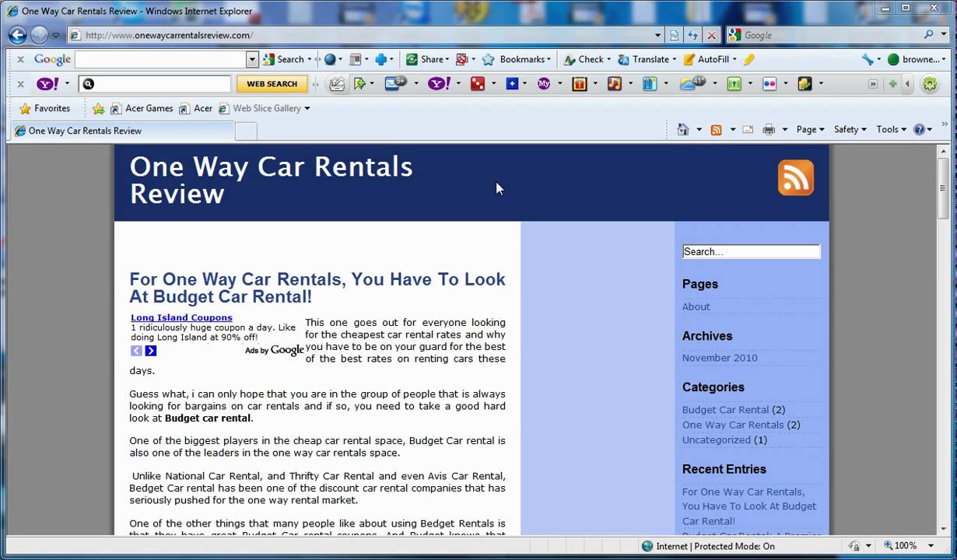Click the blue plus icon in Google toolbar
This screenshot has width=957, height=560.
click(381, 59)
